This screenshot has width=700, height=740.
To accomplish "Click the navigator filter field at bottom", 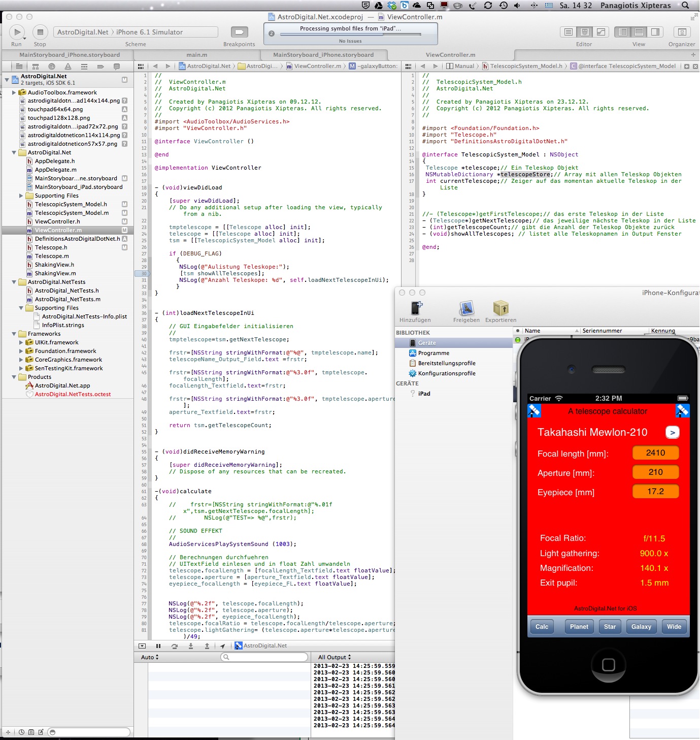I will [89, 732].
